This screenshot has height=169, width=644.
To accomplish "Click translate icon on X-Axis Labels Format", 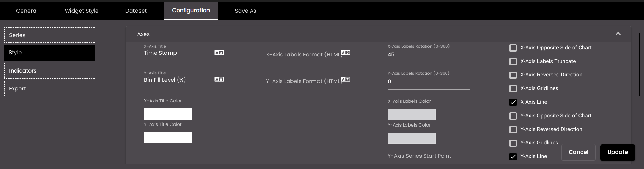I will (x=345, y=53).
